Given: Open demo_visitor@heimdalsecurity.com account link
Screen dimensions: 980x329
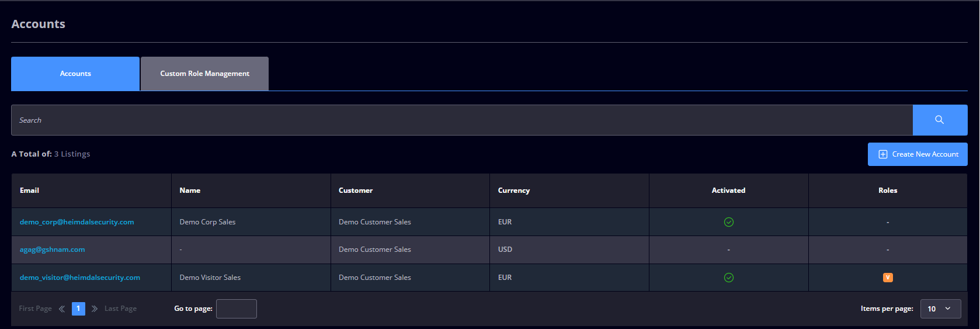Looking at the screenshot, I should point(80,278).
